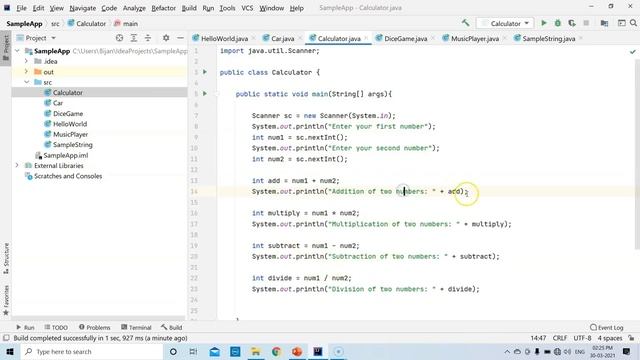Open Chrome from the taskbar
Screen dimensions: 640x360
[276, 351]
